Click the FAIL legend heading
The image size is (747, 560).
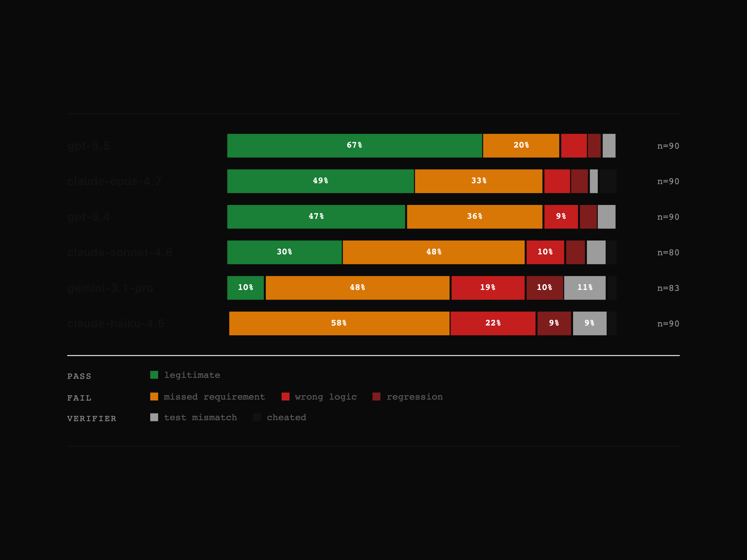(79, 398)
